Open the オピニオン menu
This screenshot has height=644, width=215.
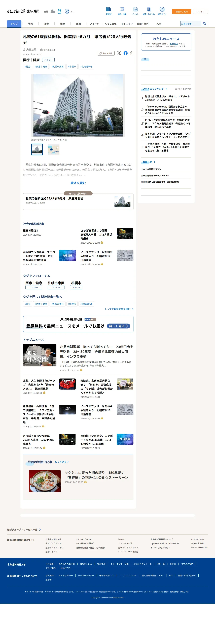[127, 24]
